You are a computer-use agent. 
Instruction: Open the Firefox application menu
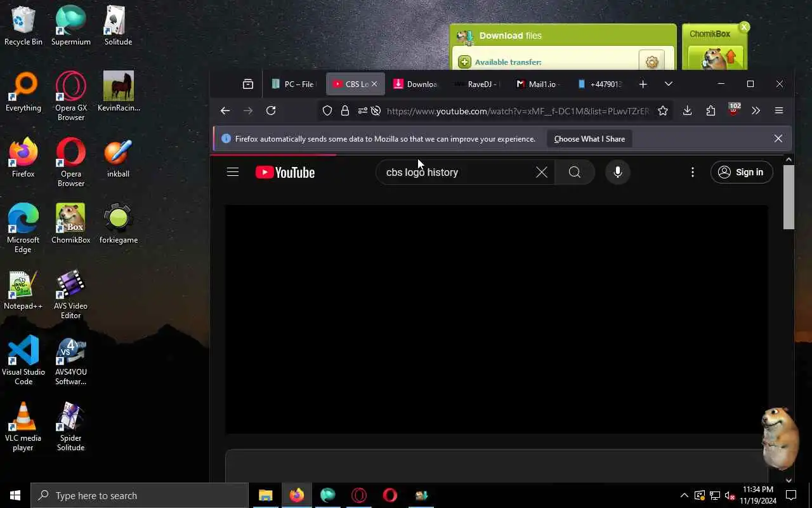click(779, 110)
